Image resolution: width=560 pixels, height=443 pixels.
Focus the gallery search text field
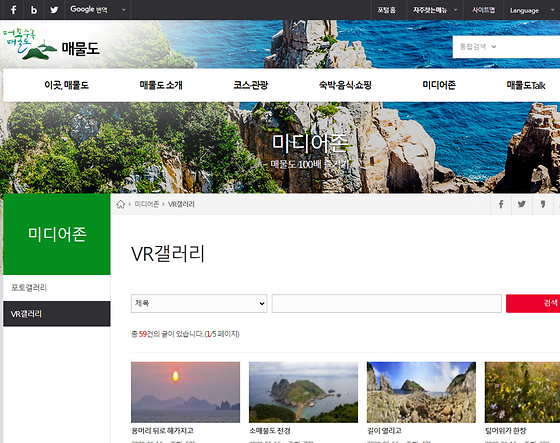pyautogui.click(x=386, y=303)
